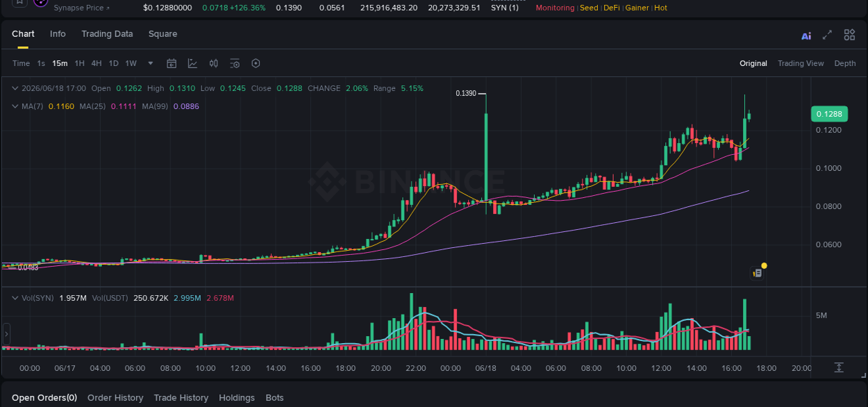
Task: Click the Monitoring tag
Action: (x=555, y=8)
